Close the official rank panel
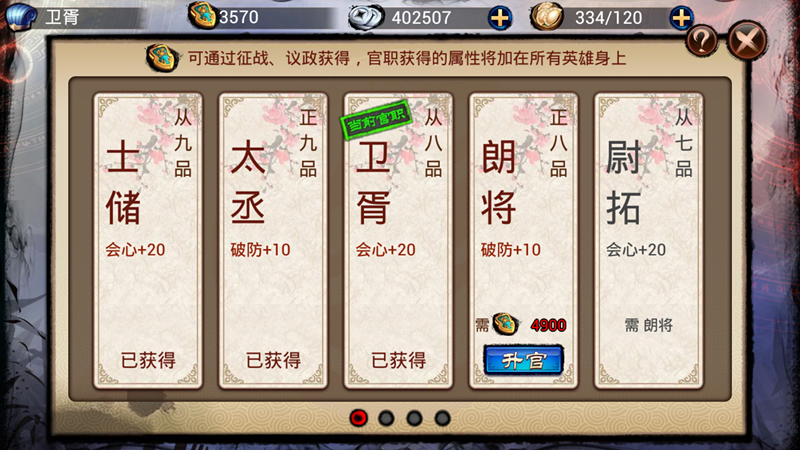800x450 pixels. tap(747, 41)
